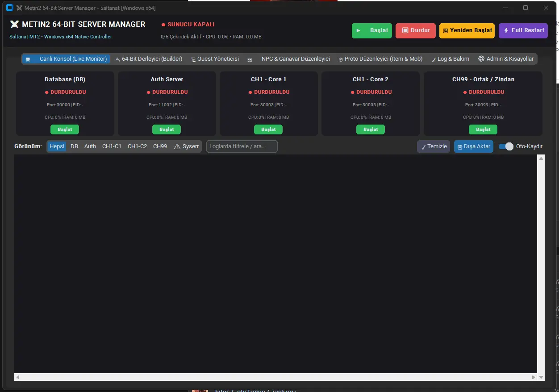Export logs with the Dışa Aktar button
The height and width of the screenshot is (392, 559).
474,146
